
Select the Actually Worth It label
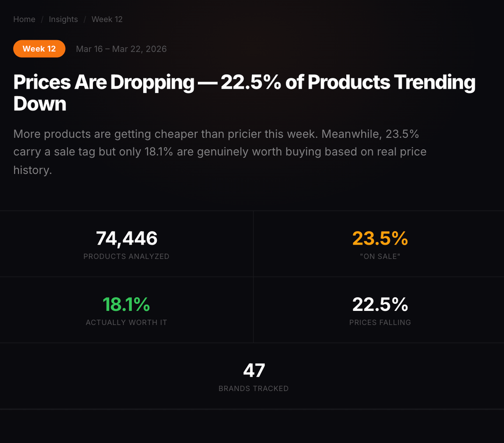(126, 322)
